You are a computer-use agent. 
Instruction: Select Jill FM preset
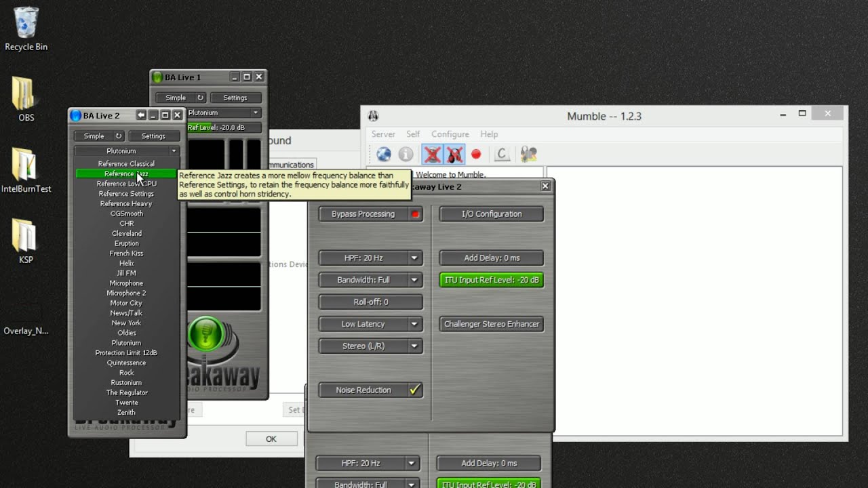click(x=126, y=273)
